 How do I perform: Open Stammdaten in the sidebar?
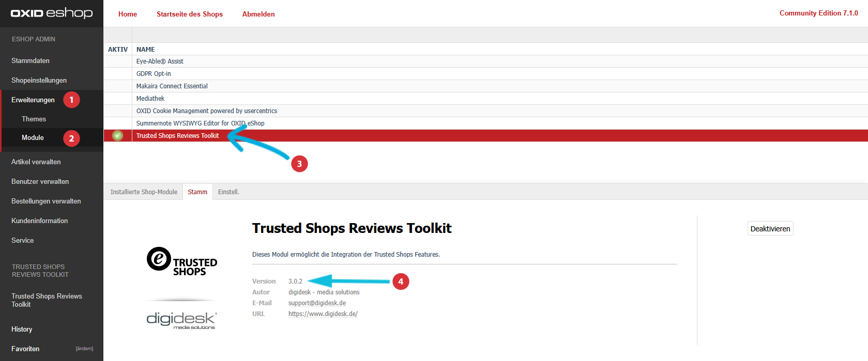point(31,60)
